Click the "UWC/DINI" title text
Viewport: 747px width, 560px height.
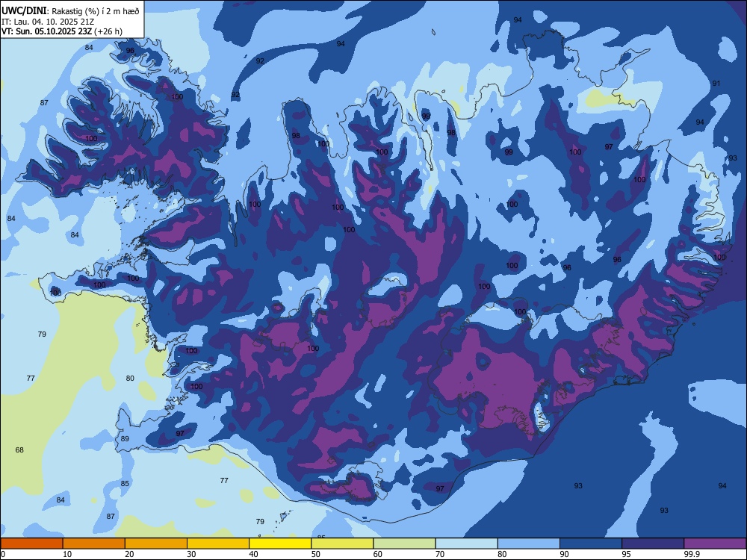point(23,11)
